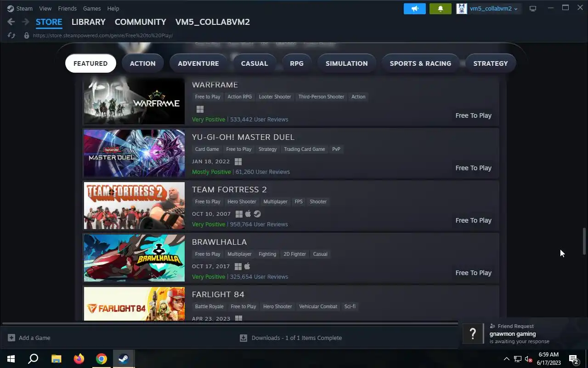588x368 pixels.
Task: Click the TEAM FORTRESS 2 title
Action: [229, 190]
